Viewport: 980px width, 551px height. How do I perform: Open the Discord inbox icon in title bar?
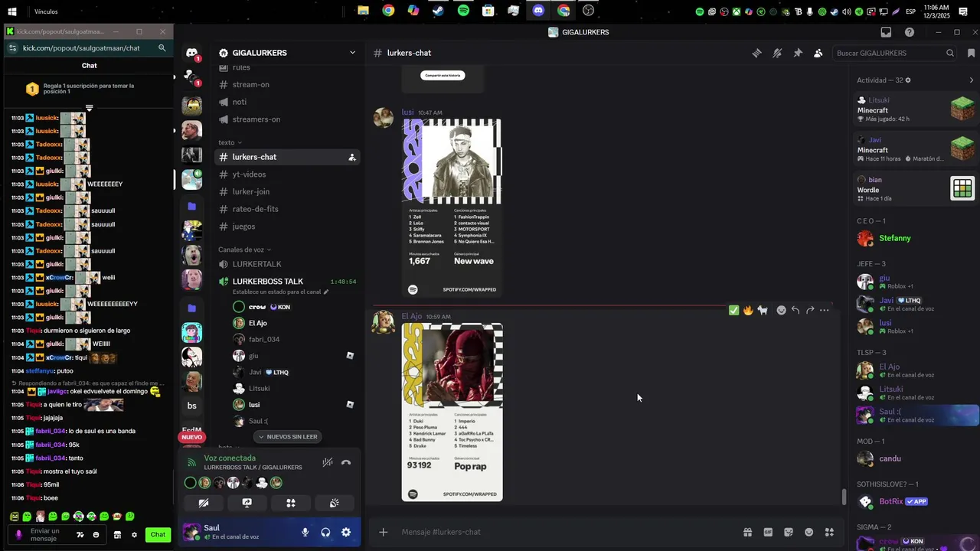click(x=886, y=32)
